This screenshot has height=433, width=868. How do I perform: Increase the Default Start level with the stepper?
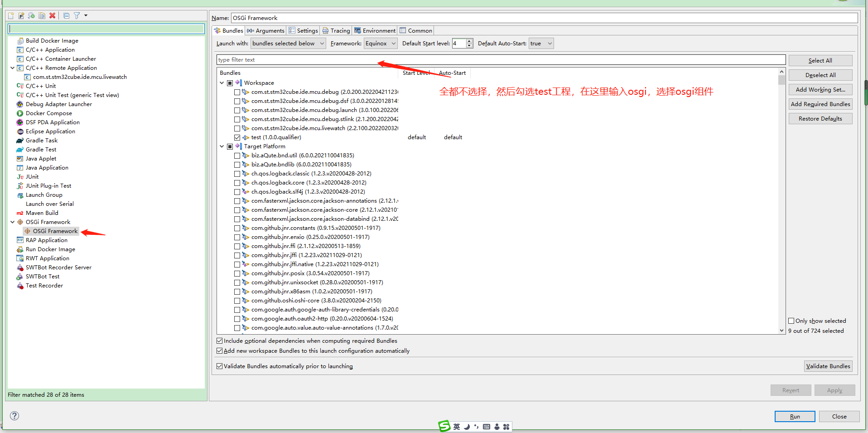point(469,41)
